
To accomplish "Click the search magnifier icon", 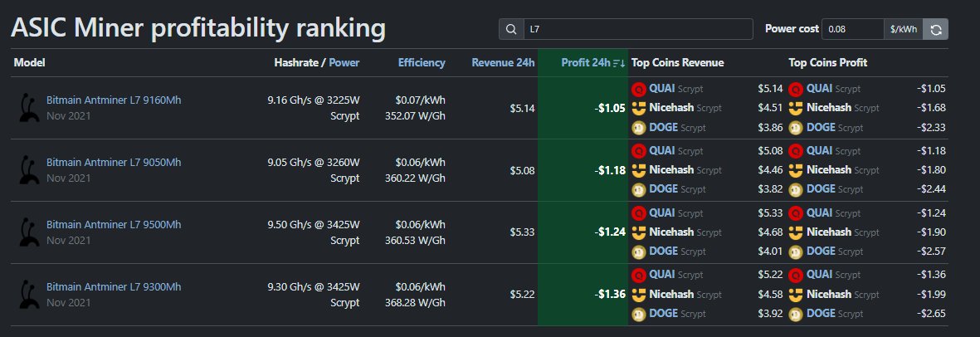I will (x=511, y=29).
